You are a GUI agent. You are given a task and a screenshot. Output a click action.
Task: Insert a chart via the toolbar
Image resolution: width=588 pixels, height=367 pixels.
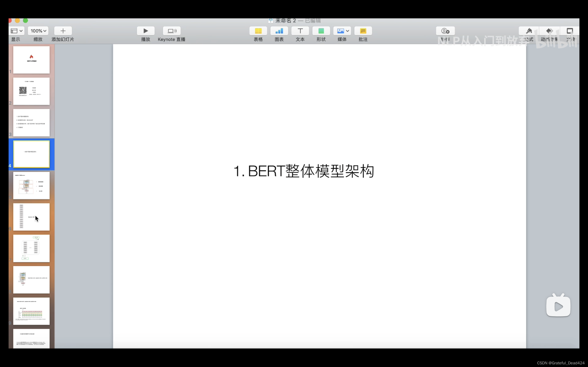(279, 31)
